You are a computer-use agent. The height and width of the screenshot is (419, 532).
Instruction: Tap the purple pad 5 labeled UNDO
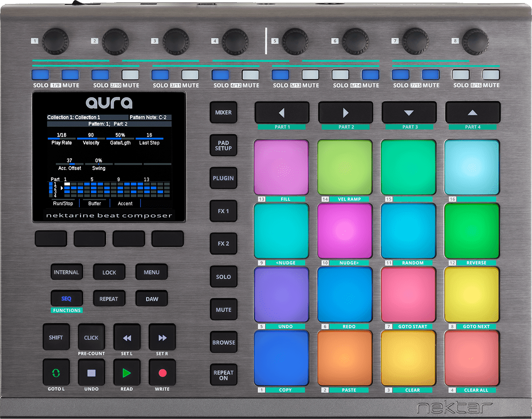coord(282,295)
